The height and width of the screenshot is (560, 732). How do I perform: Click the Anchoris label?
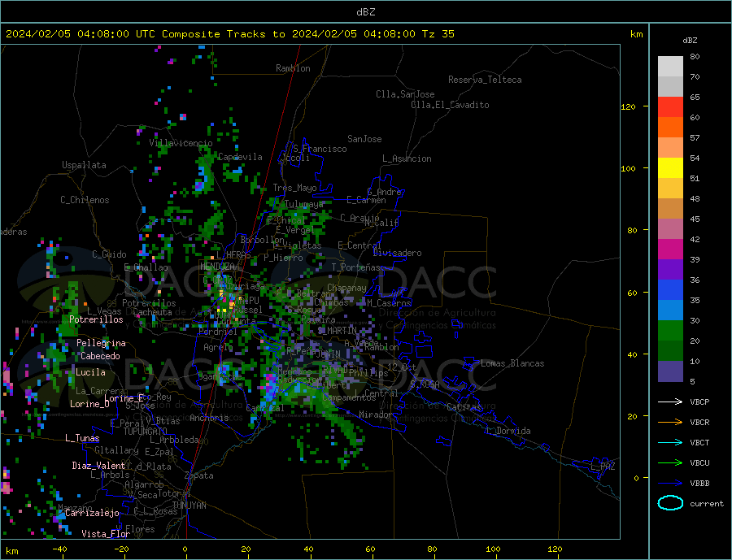click(x=209, y=418)
